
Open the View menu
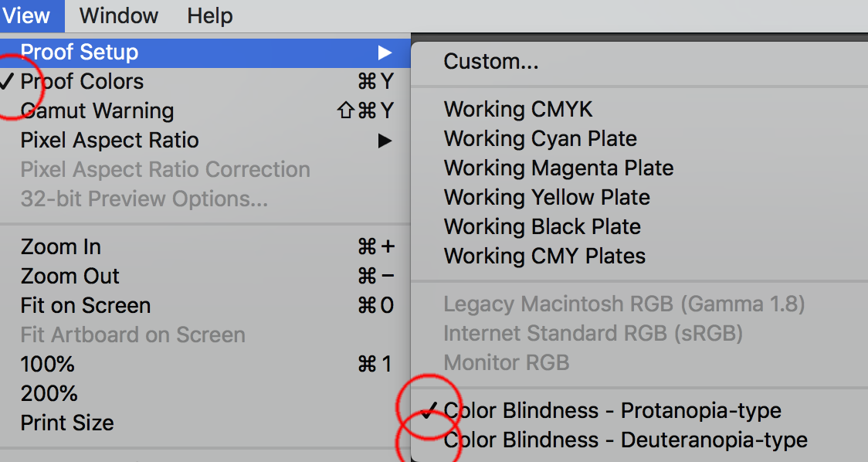click(x=26, y=15)
